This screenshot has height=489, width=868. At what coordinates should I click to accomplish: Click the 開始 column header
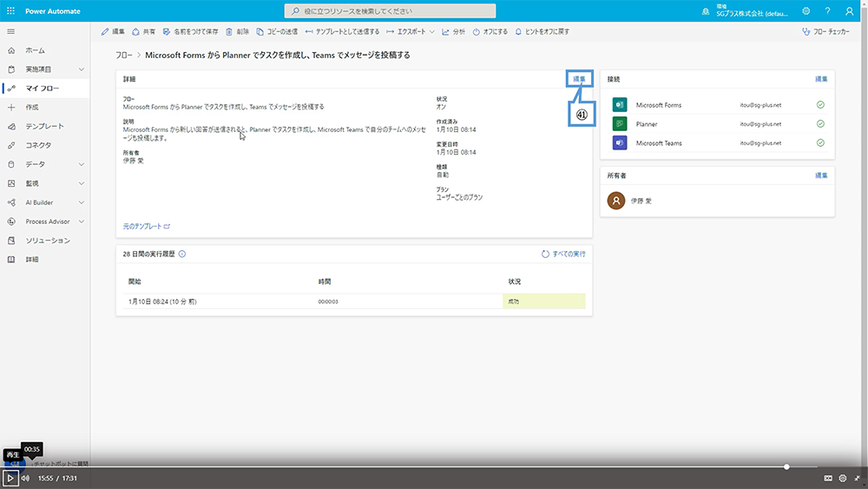pos(135,282)
